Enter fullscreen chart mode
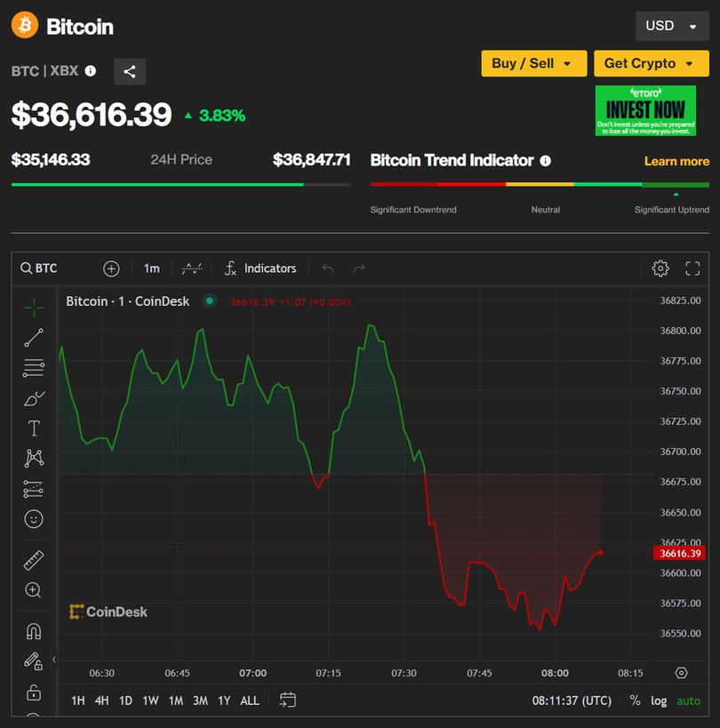Screen dimensions: 720x728 coord(693,268)
